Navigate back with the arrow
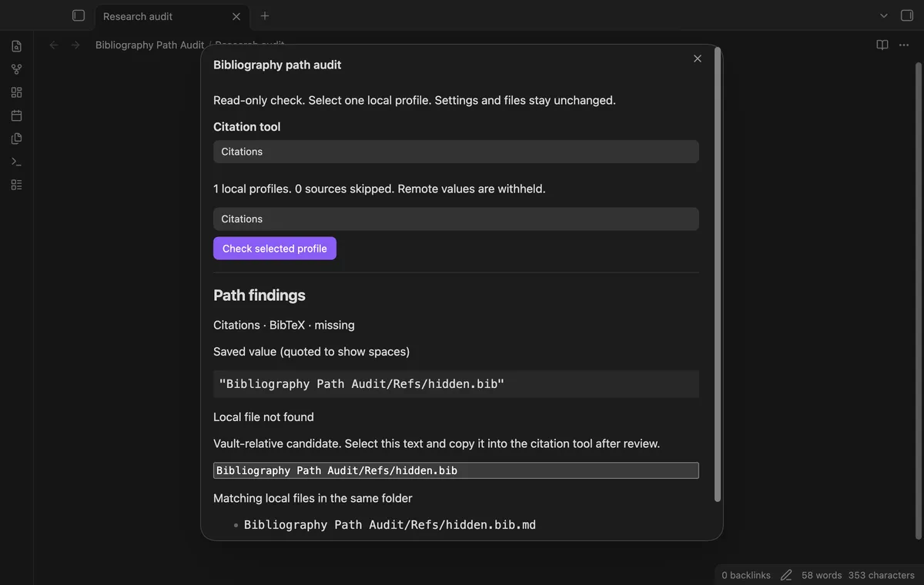This screenshot has width=924, height=585. coord(54,45)
